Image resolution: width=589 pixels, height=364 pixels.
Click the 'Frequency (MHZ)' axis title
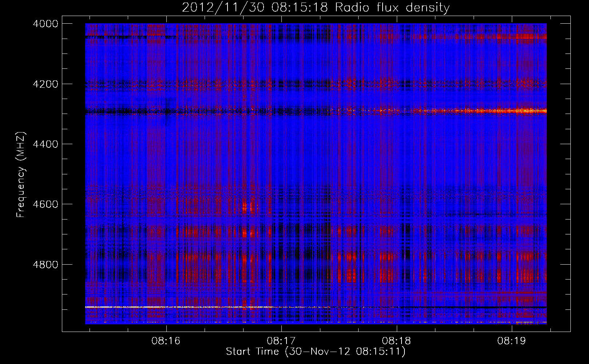tap(21, 175)
